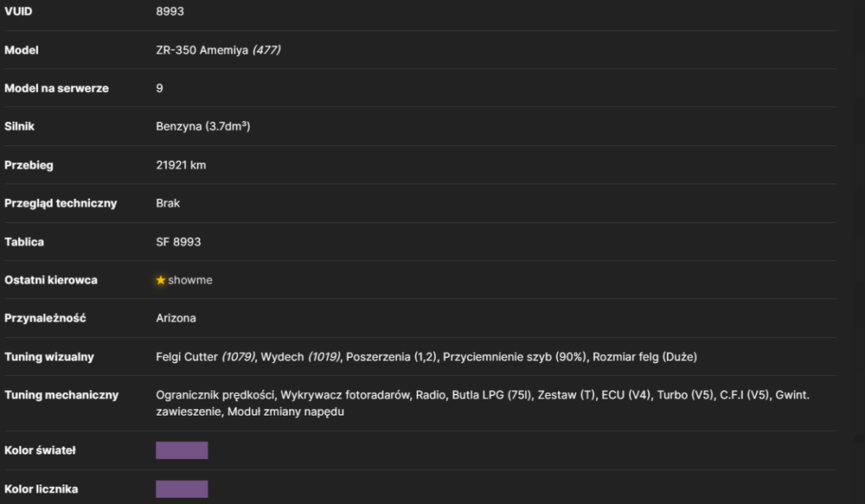
Task: Select the Kolor licznika purple swatch
Action: pyautogui.click(x=182, y=489)
